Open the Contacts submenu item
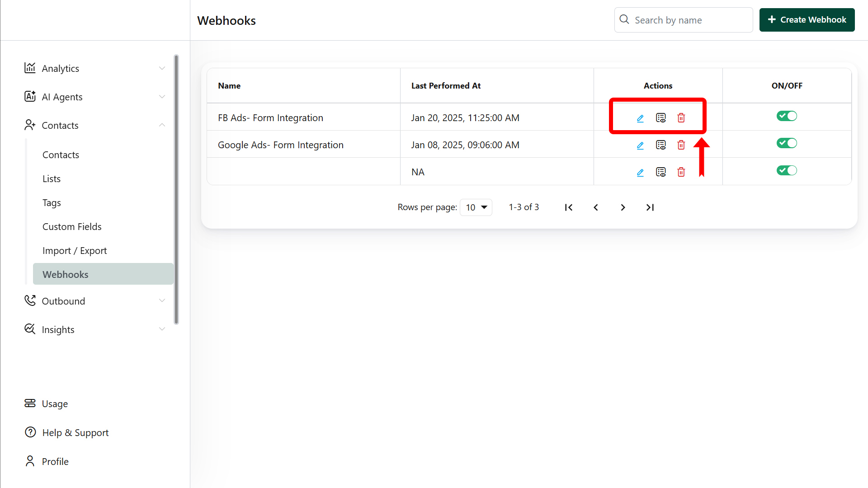This screenshot has width=868, height=488. point(61,155)
